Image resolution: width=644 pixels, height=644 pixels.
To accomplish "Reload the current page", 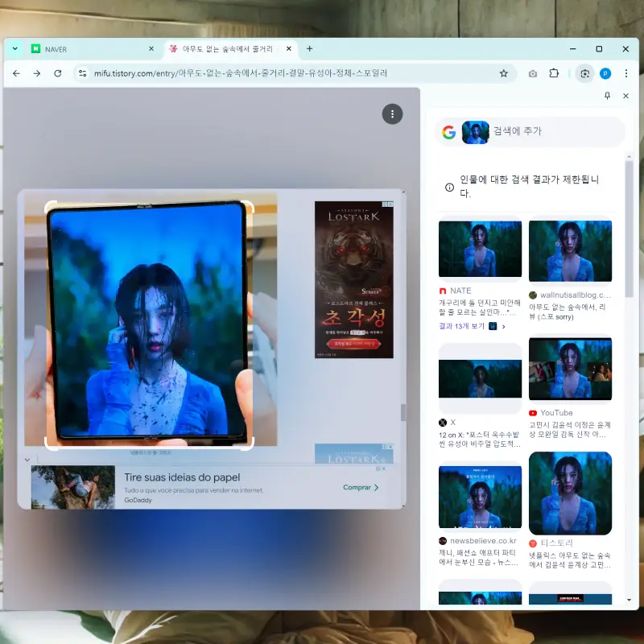I will pyautogui.click(x=58, y=73).
